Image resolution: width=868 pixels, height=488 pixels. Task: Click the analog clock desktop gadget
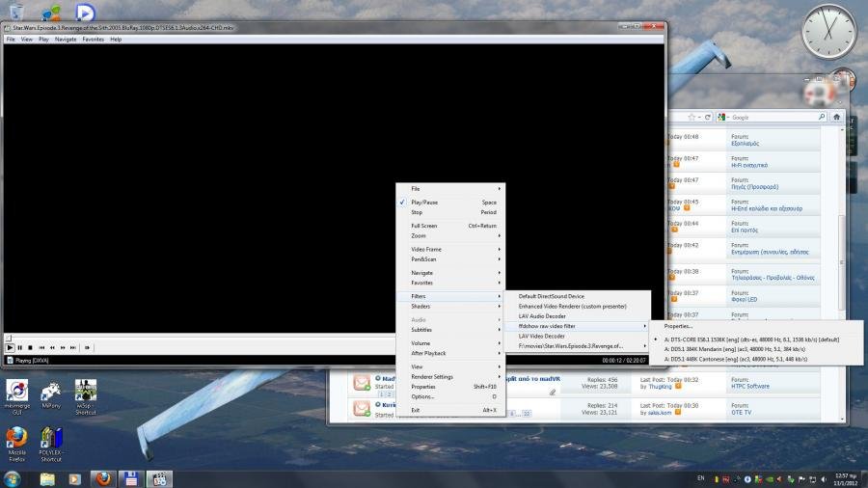tap(828, 32)
